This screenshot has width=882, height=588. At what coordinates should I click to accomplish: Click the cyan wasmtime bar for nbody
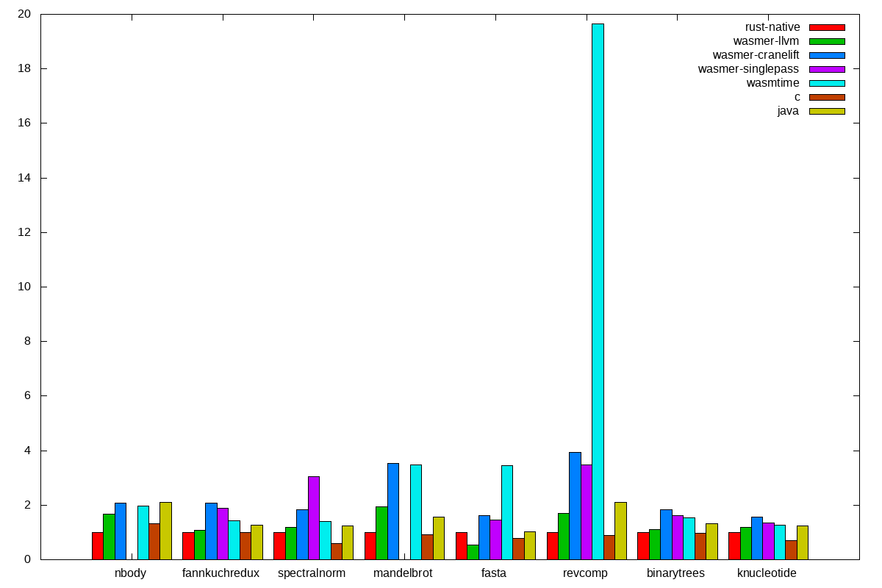point(143,533)
